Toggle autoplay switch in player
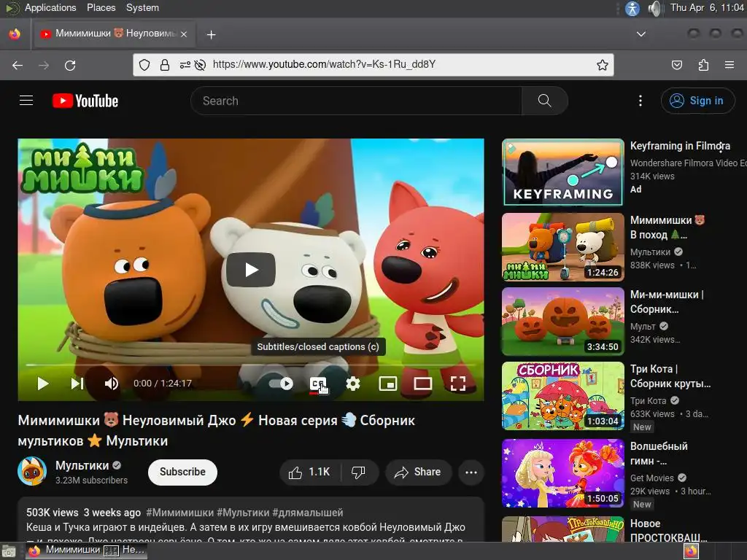Viewport: 747px width, 560px height. coord(281,384)
